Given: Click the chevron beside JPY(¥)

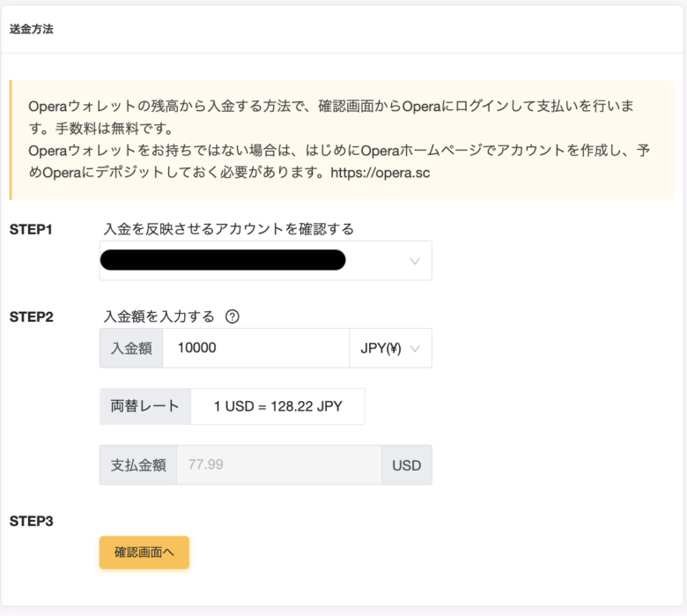Looking at the screenshot, I should pos(416,348).
